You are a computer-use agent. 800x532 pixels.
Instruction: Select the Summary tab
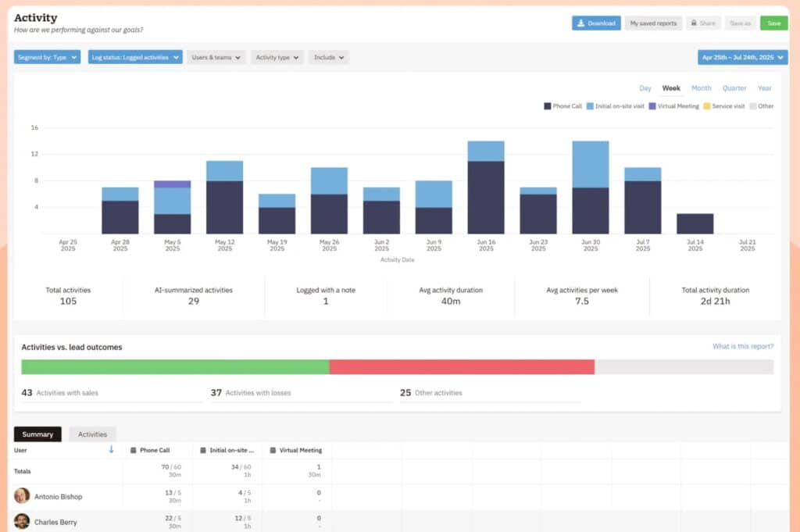pos(37,434)
